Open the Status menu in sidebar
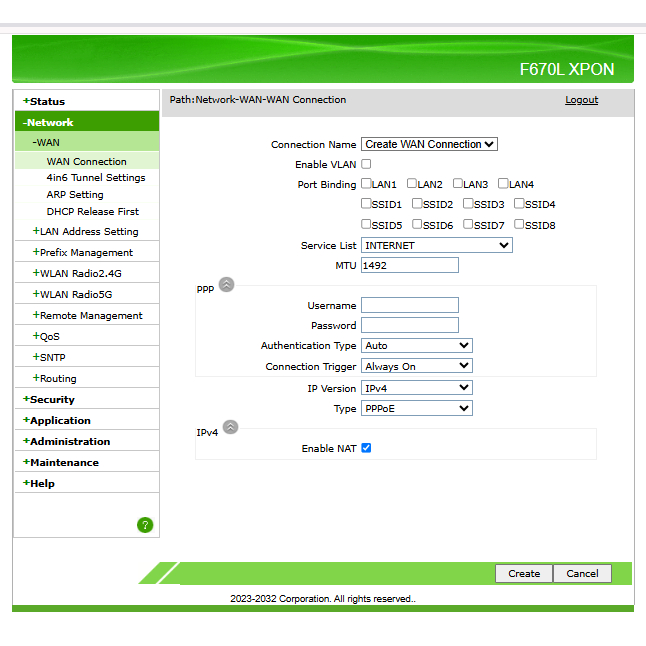 [46, 101]
